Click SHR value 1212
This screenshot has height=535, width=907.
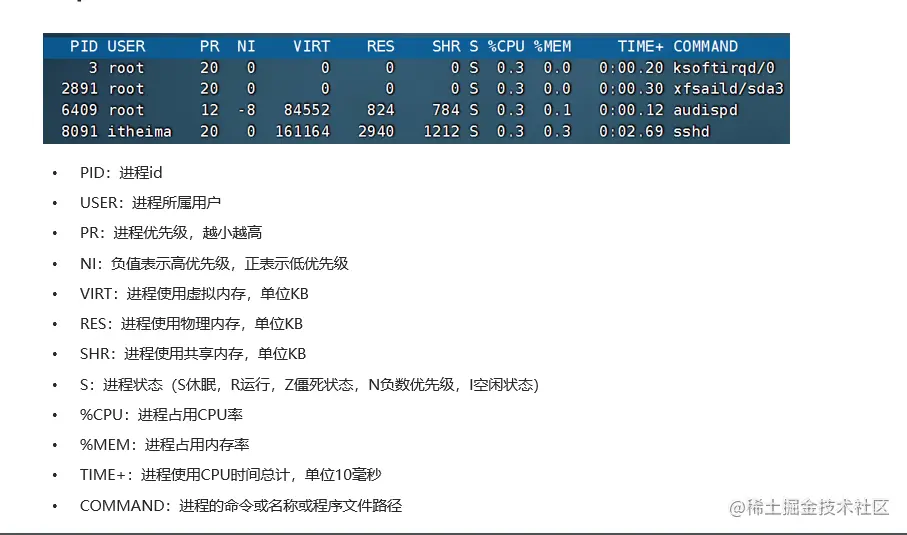click(442, 131)
